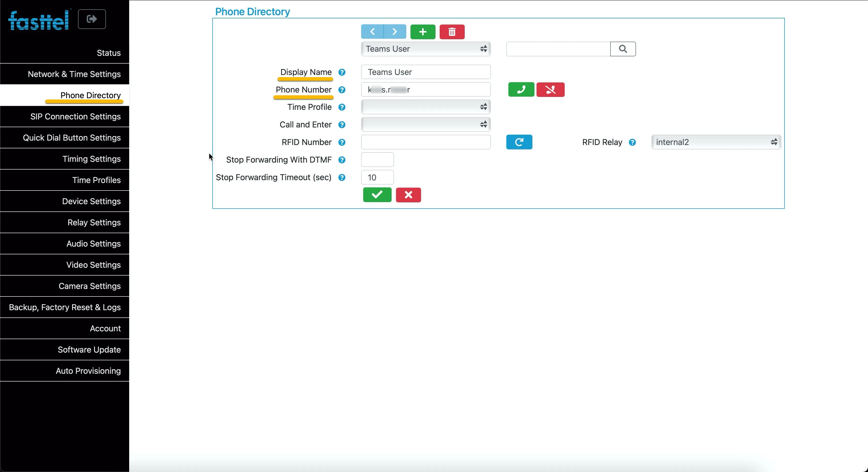The width and height of the screenshot is (868, 472).
Task: Click the Display Name input field
Action: (426, 72)
